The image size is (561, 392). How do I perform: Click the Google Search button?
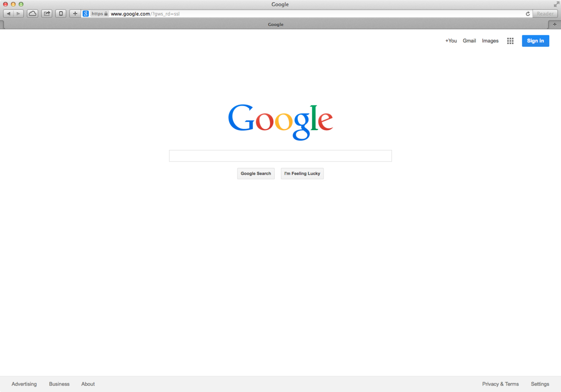coord(256,173)
